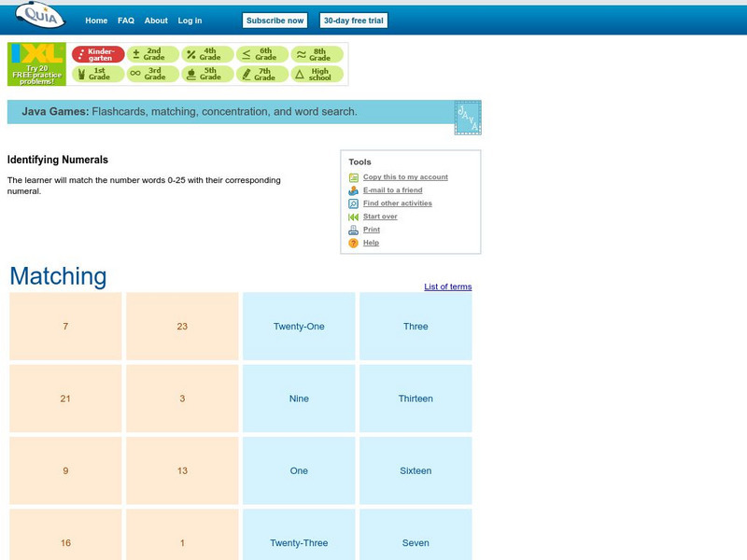
Task: Click the find activities magnifier icon
Action: coord(354,203)
